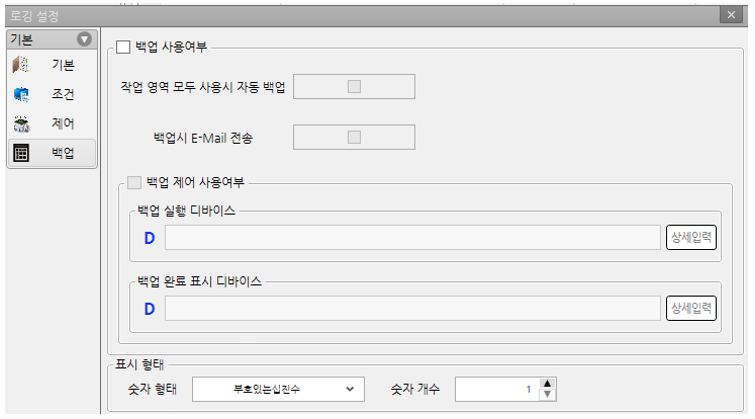Viewport: 755px width, 419px height.
Task: Click the 백업 완료 표시 디바이스 input field
Action: [x=413, y=308]
